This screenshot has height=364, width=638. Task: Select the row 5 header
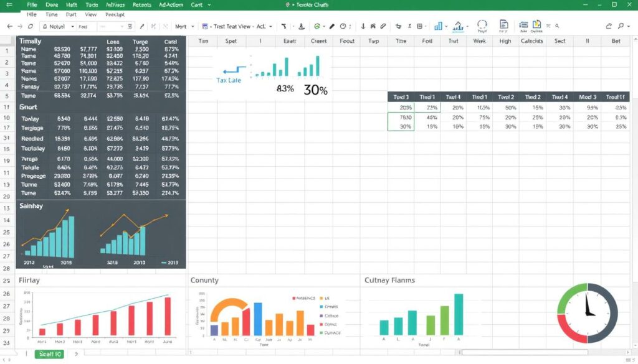pyautogui.click(x=7, y=96)
